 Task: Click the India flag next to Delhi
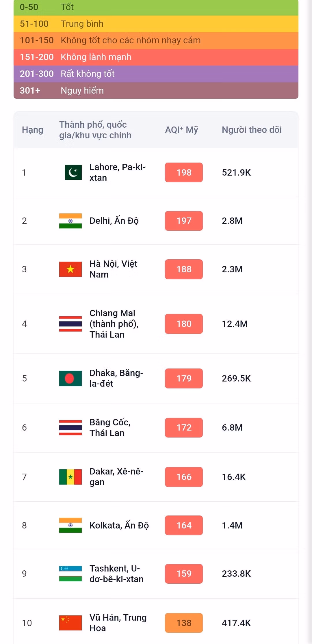pyautogui.click(x=70, y=221)
